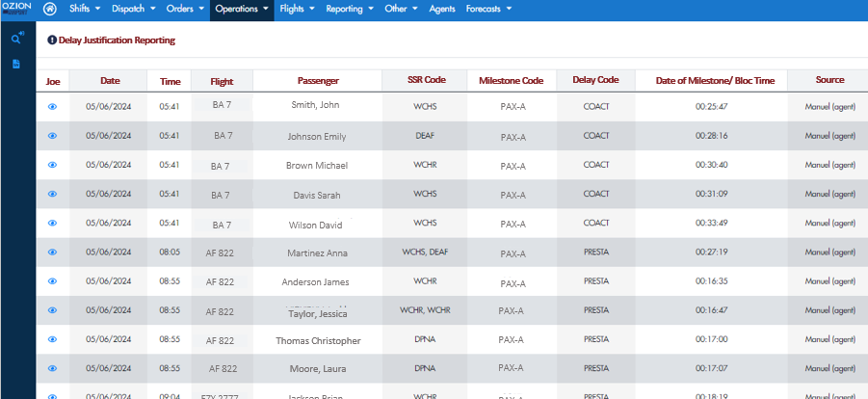Screen dimensions: 868x399
Task: Select the Thomas Christopher passenger cell
Action: (x=318, y=341)
